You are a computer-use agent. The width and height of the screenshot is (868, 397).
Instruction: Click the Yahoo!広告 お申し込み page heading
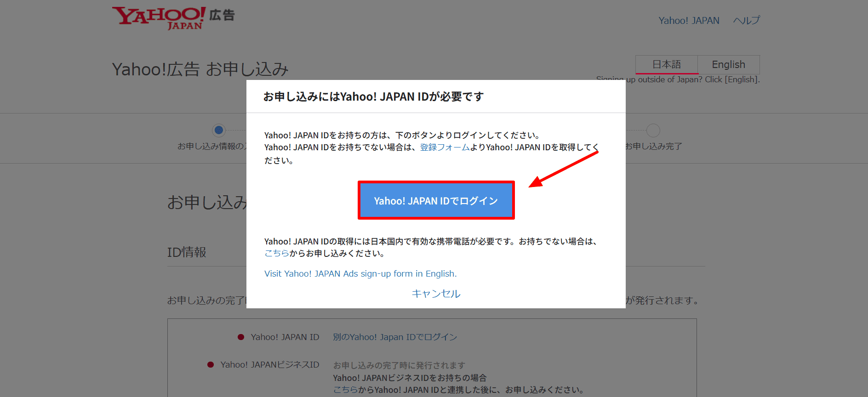[200, 69]
